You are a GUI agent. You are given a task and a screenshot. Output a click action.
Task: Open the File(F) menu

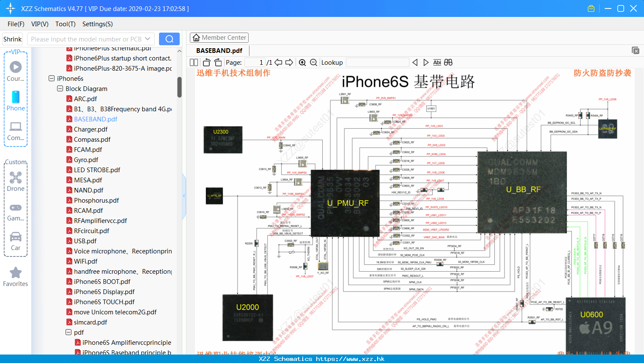click(16, 24)
